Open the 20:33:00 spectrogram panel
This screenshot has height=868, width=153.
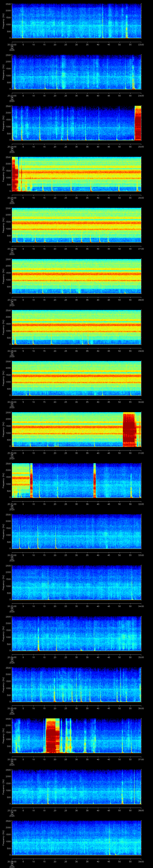point(76,583)
